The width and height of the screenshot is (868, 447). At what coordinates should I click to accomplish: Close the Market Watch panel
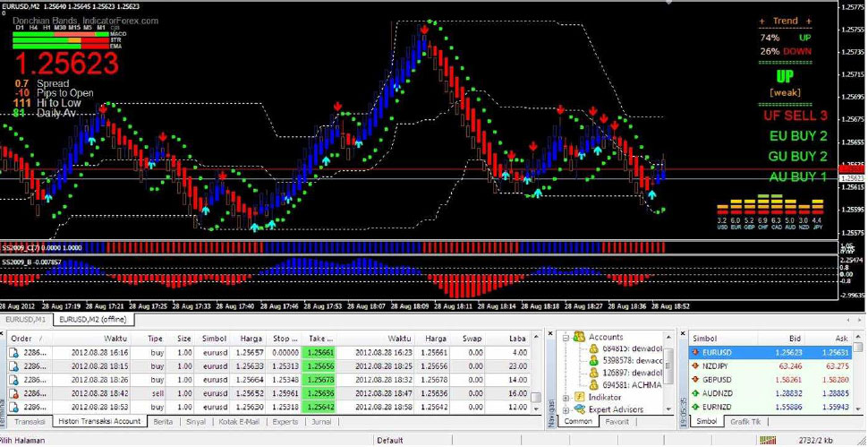[683, 334]
